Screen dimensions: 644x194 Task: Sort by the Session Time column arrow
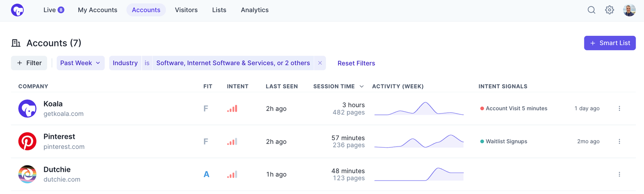coord(361,87)
